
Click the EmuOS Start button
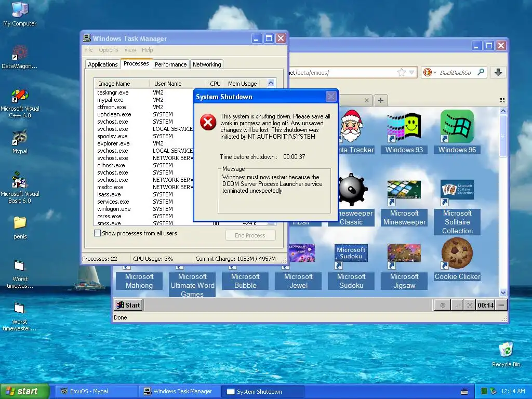click(x=128, y=305)
